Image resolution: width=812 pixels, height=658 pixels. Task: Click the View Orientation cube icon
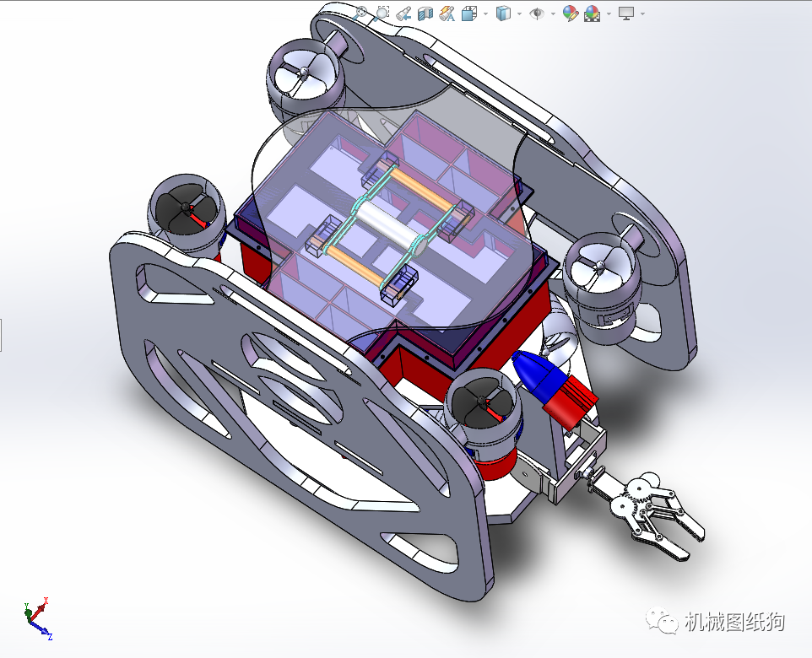point(468,13)
